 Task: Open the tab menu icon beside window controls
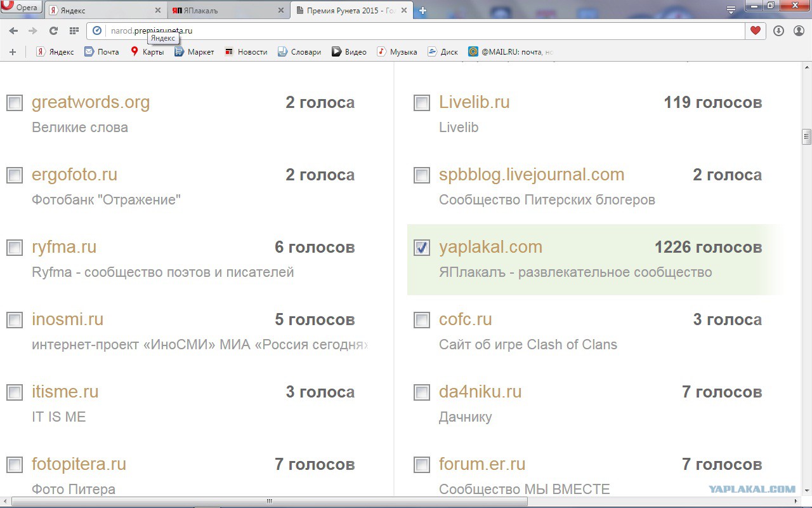pyautogui.click(x=731, y=10)
